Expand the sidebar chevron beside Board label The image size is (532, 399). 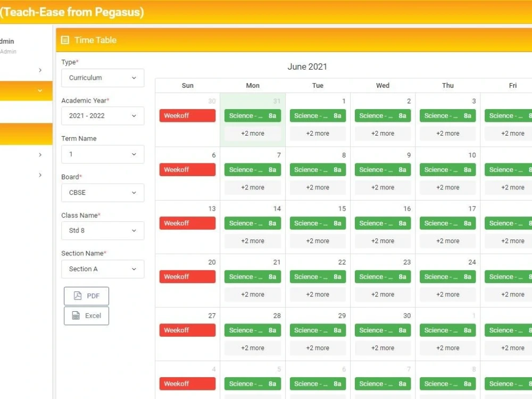tap(40, 175)
